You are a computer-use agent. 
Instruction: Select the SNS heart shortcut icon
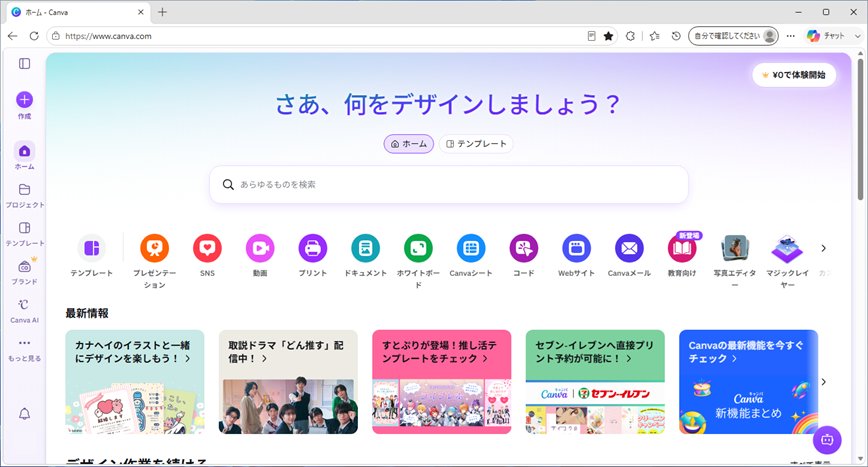(207, 248)
